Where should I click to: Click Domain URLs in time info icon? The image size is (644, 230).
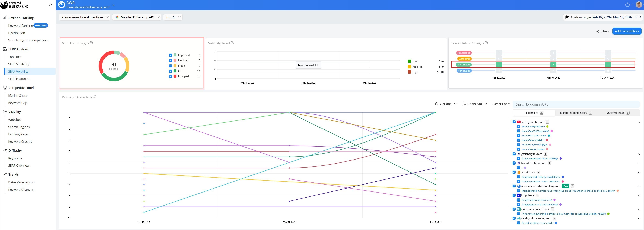click(94, 97)
